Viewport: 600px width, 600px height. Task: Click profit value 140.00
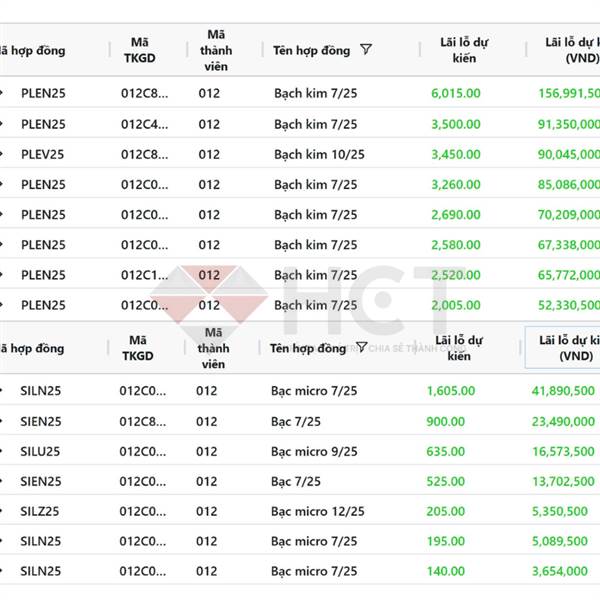(x=445, y=571)
